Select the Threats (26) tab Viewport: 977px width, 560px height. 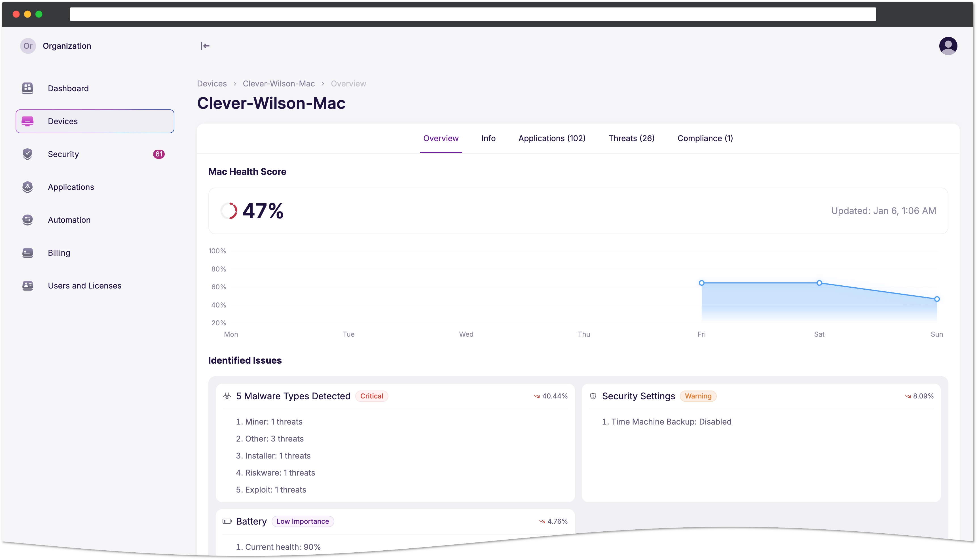pos(631,138)
